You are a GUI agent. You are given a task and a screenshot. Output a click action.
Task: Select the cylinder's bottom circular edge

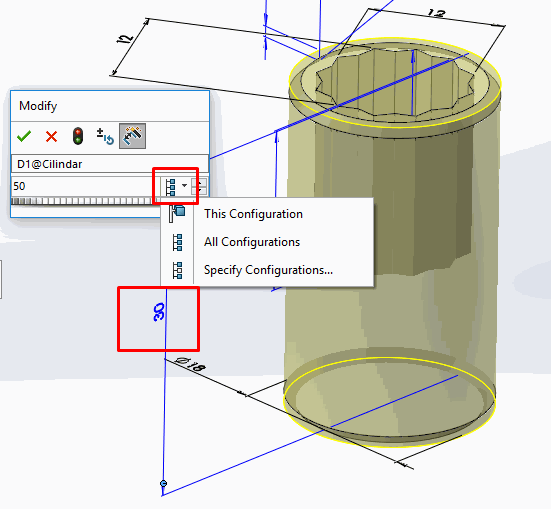click(389, 402)
